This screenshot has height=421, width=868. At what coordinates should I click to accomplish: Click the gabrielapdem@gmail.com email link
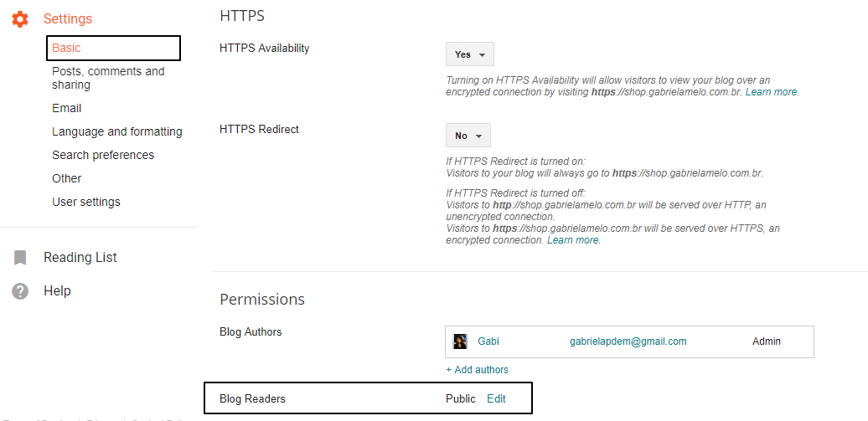coord(628,341)
